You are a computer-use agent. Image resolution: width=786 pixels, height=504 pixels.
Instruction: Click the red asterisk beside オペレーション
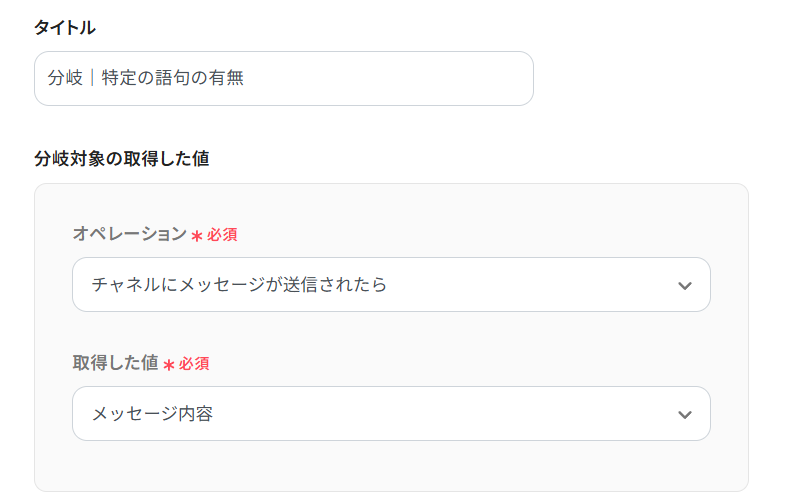click(197, 236)
